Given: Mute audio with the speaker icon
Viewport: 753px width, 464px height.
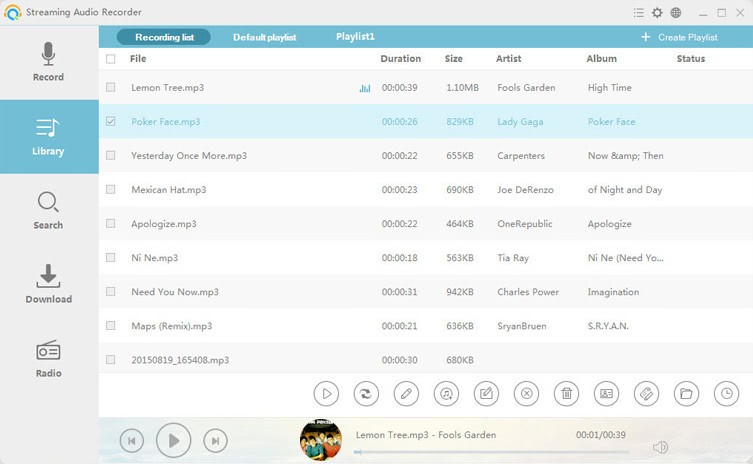Looking at the screenshot, I should pos(660,447).
